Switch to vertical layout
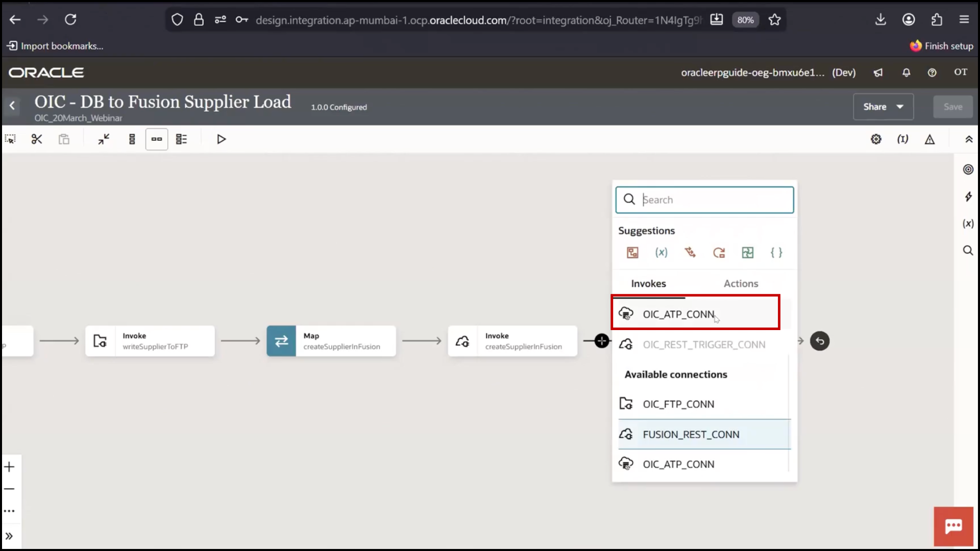 (x=132, y=139)
